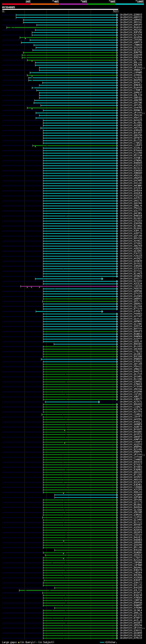The image size is (146, 644).
Task: Open hit UniRef100_B9N758
Action: click(131, 52)
